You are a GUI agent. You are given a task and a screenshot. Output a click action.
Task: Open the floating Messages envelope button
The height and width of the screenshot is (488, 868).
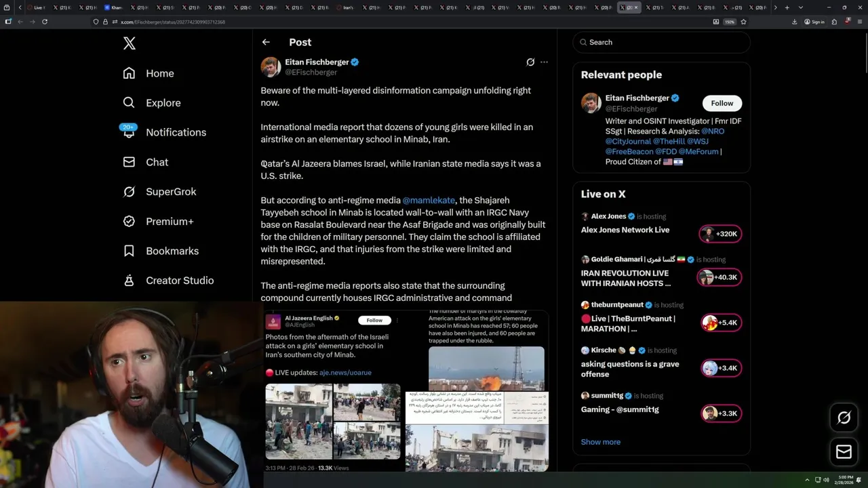[844, 451]
